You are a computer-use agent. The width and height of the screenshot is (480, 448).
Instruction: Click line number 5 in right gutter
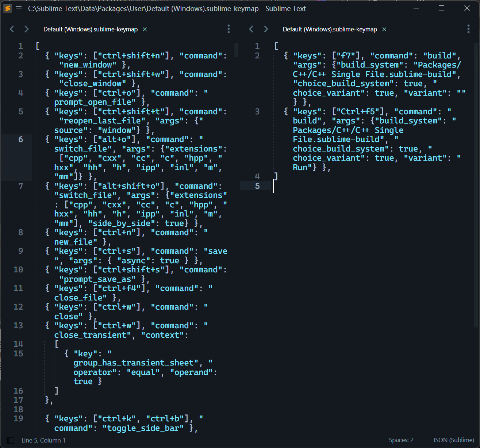(x=257, y=186)
